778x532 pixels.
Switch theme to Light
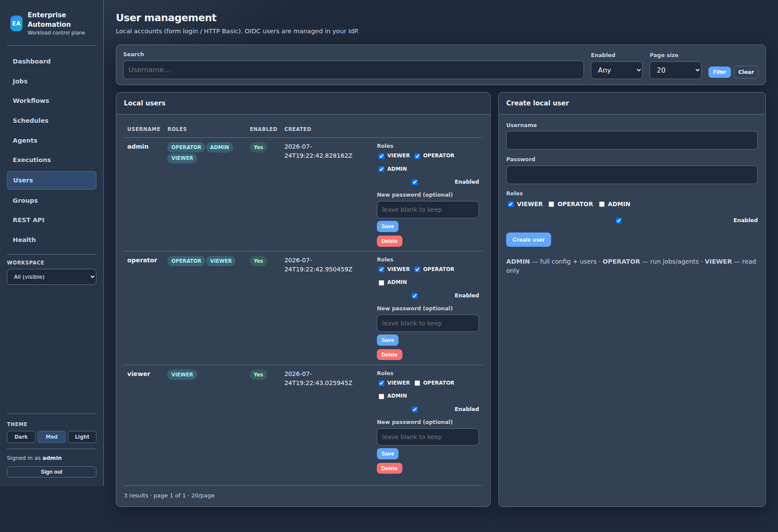pyautogui.click(x=82, y=437)
